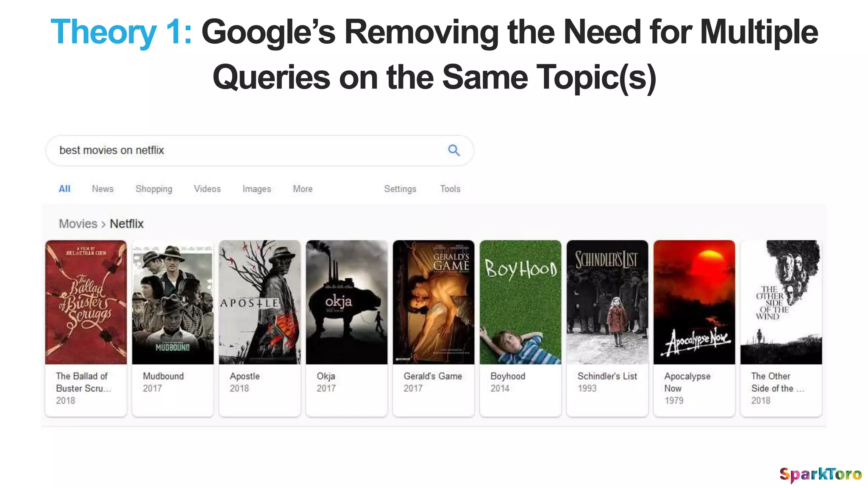Viewport: 868px width, 488px height.
Task: Go to the Videos tab
Action: pyautogui.click(x=207, y=189)
